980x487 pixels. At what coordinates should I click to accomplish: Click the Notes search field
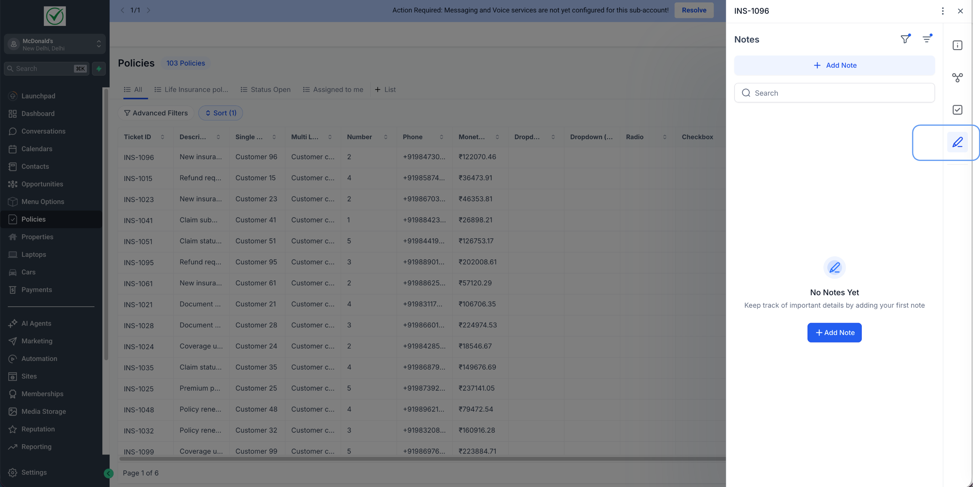tap(834, 93)
